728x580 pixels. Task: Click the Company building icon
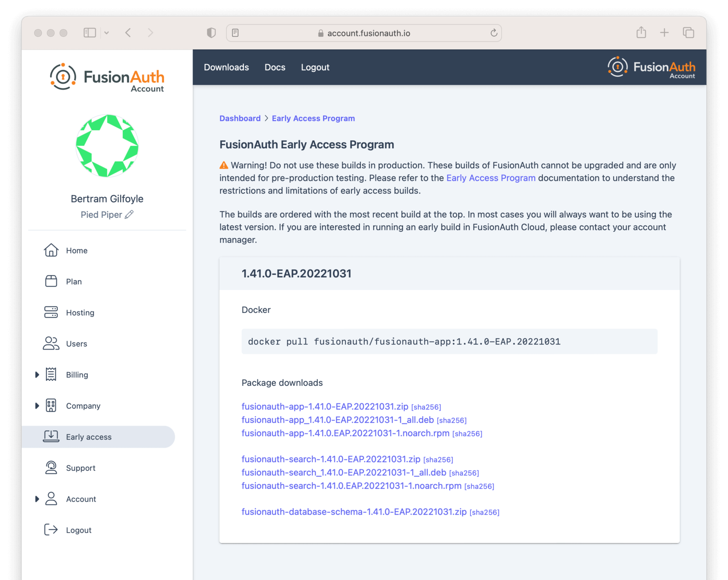tap(51, 405)
